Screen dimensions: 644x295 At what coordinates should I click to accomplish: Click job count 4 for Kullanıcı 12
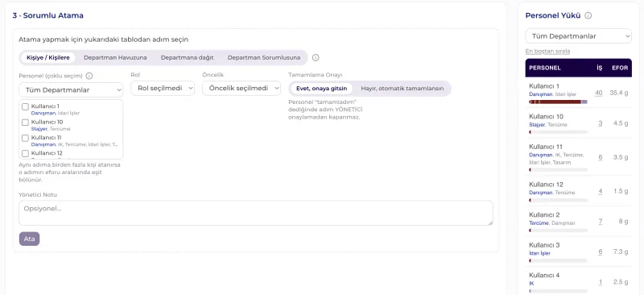pos(600,191)
